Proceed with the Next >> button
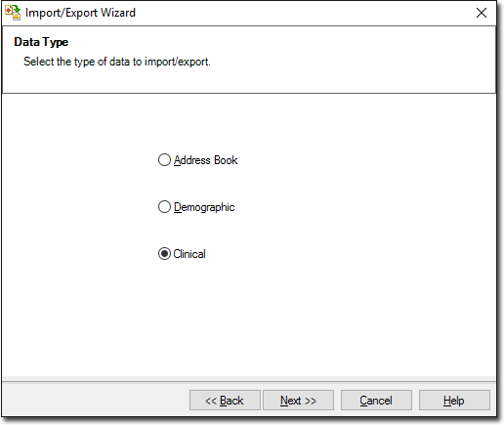The height and width of the screenshot is (425, 504). tap(298, 401)
